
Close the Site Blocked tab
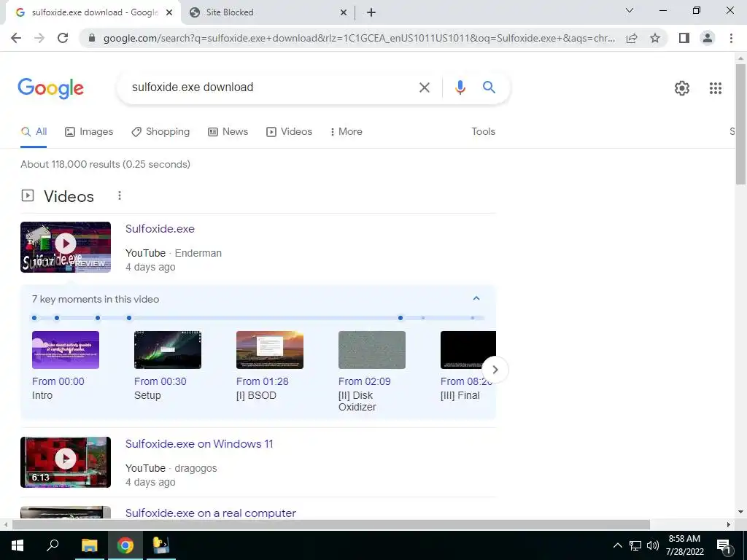click(x=344, y=13)
